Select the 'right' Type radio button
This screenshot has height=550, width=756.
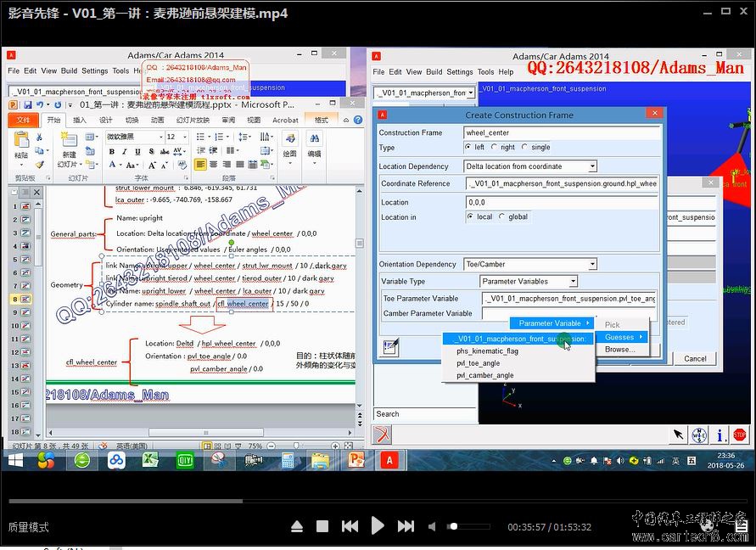(494, 147)
